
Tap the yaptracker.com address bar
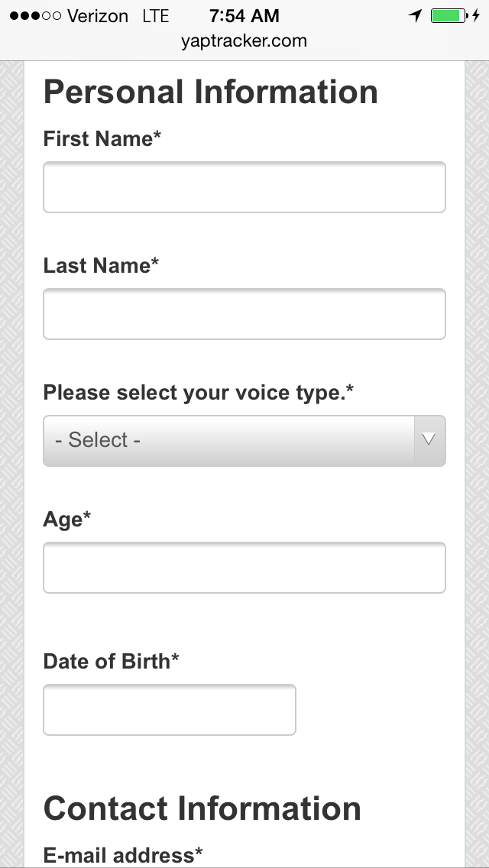tap(244, 41)
